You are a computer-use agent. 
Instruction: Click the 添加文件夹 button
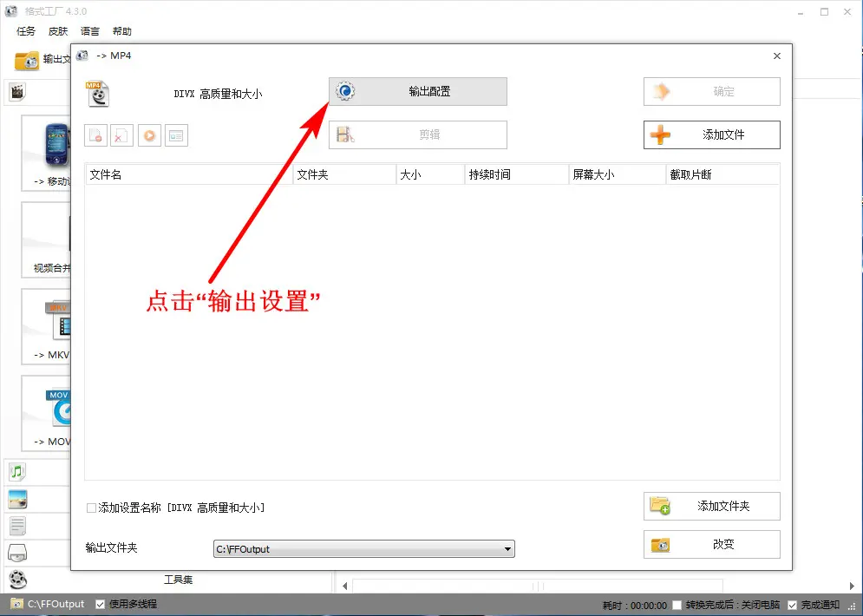click(711, 506)
